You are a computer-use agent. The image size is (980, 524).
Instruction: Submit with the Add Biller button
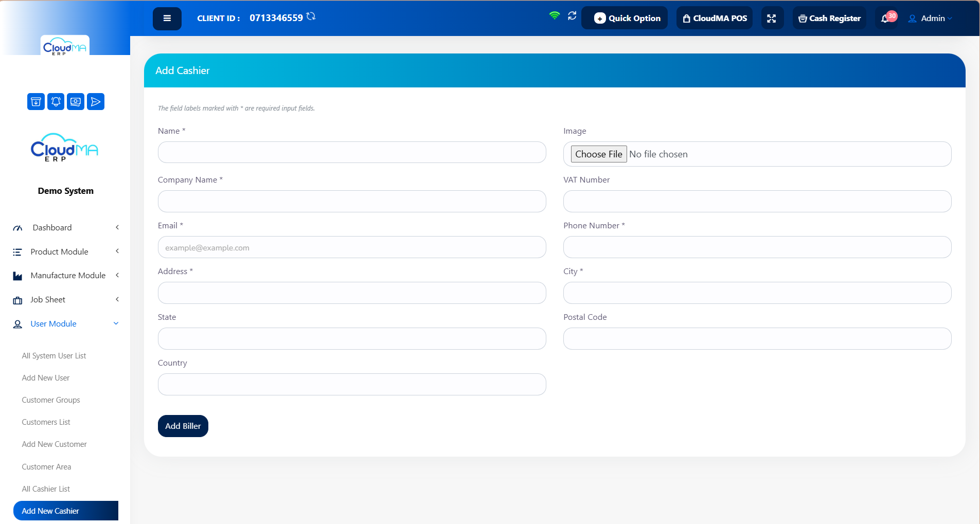(183, 426)
